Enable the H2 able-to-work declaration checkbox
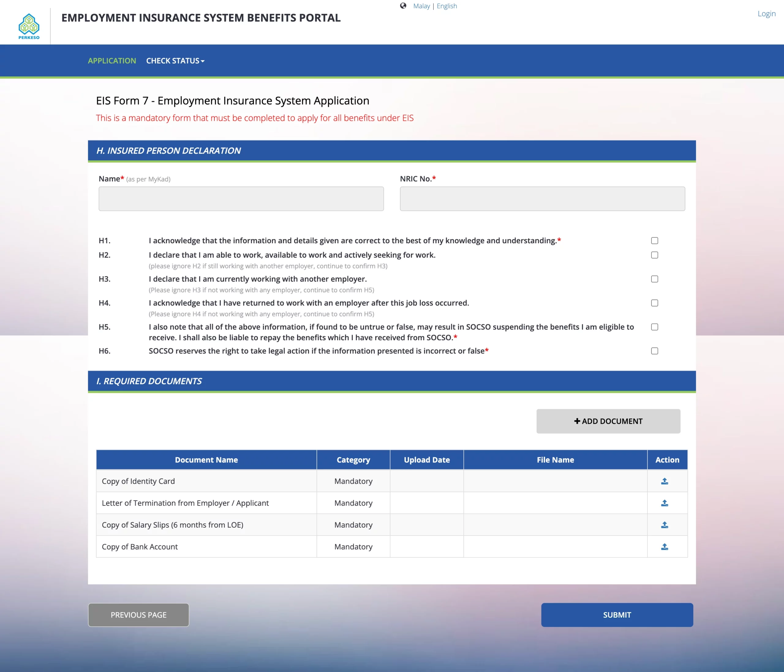 654,255
